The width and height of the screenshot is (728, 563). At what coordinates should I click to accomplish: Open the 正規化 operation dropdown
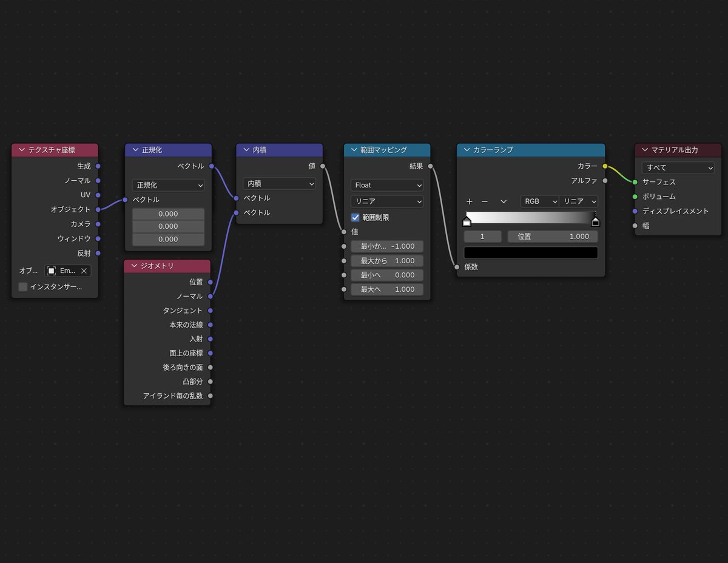(x=169, y=185)
